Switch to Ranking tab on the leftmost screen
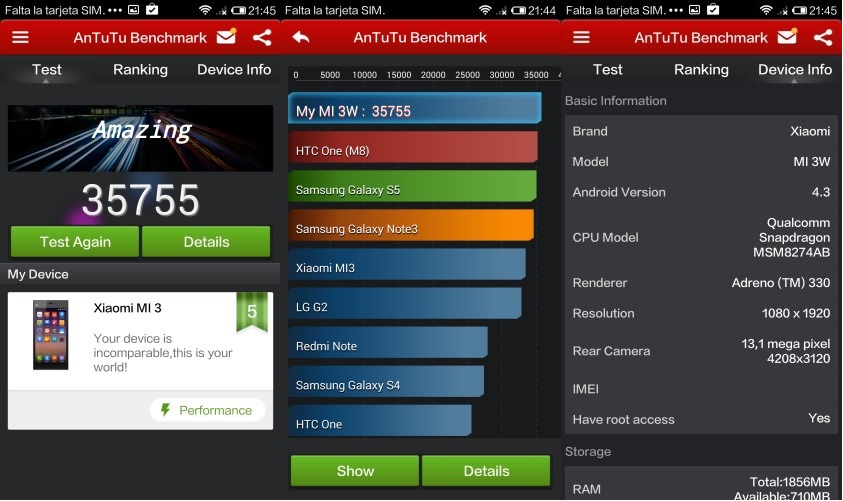Viewport: 843px width, 501px height. point(140,70)
